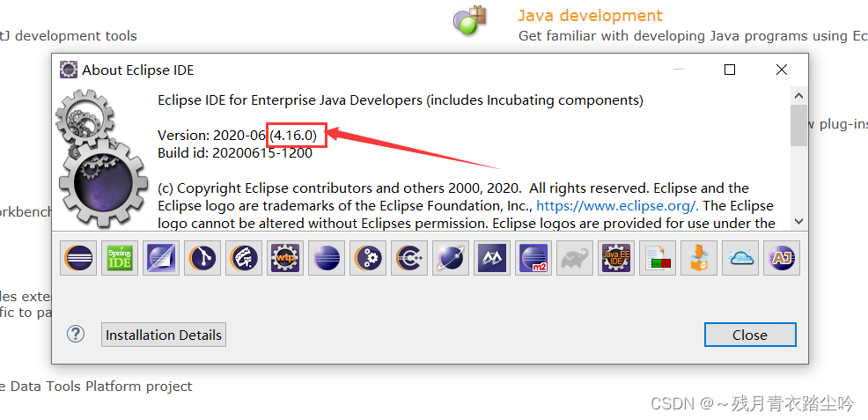Click the gray Gradle elephant icon

575,258
